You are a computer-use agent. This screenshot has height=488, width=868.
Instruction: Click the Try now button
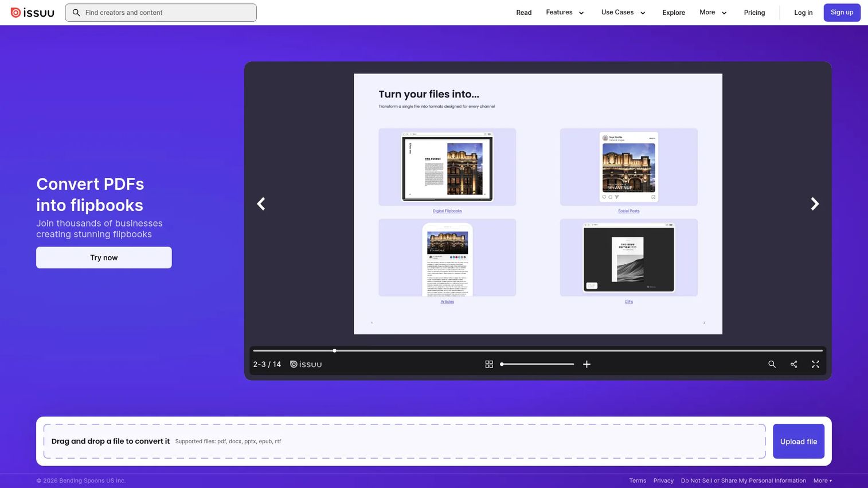pos(104,257)
